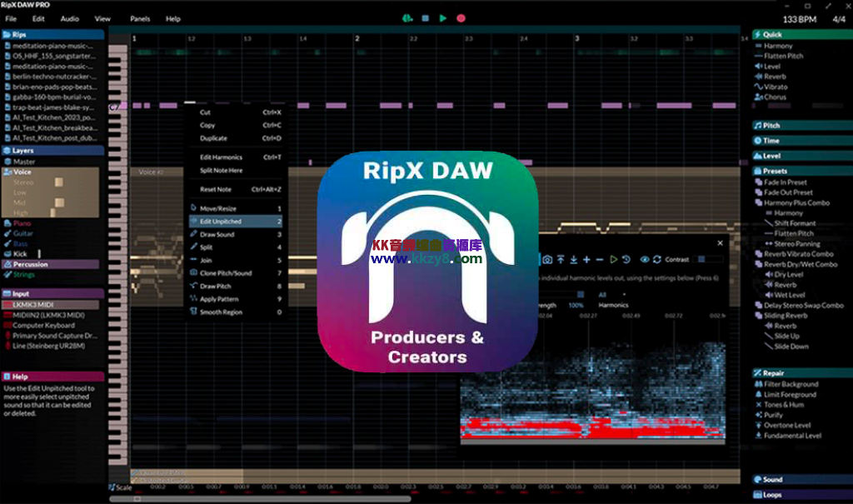The image size is (853, 504).
Task: Apply the quick Vibrato effect
Action: [x=776, y=87]
